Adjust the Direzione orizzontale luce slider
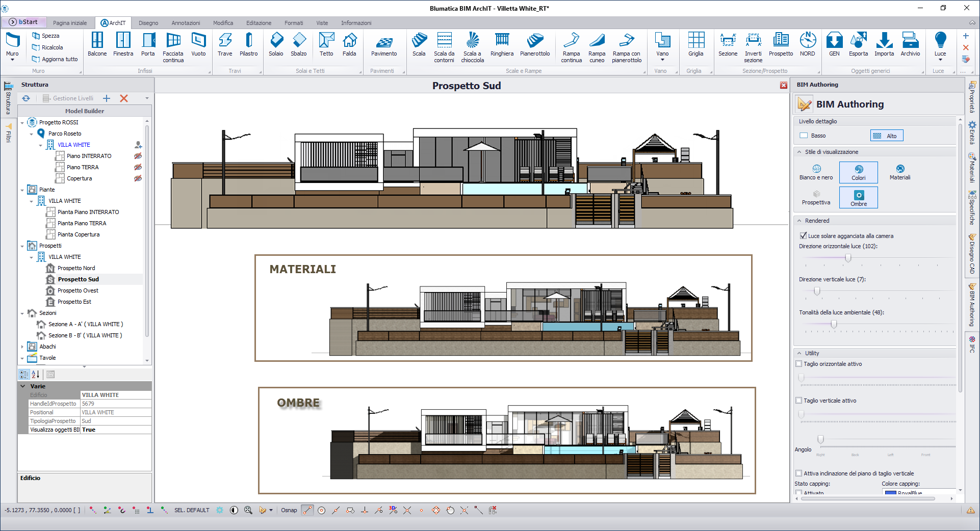980x531 pixels. pyautogui.click(x=848, y=258)
